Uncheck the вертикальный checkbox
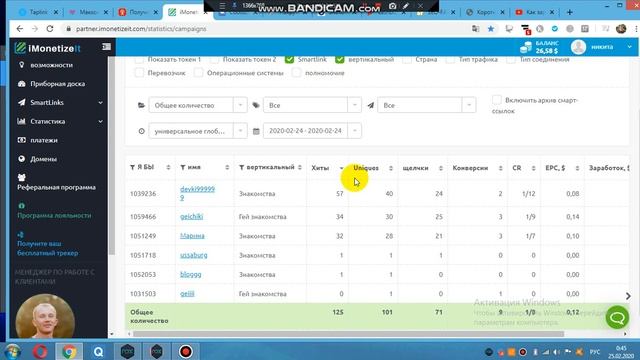Viewport: 640px width, 360px height. [340, 60]
